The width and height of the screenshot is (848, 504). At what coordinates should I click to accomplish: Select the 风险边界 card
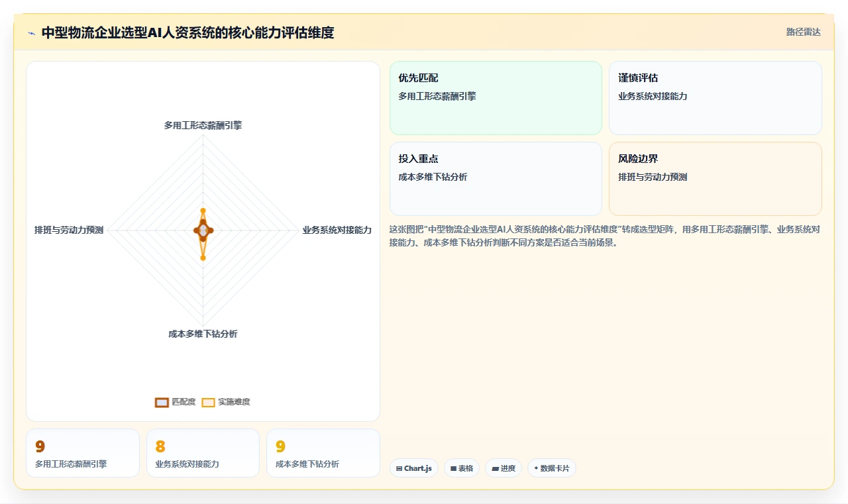click(x=715, y=179)
